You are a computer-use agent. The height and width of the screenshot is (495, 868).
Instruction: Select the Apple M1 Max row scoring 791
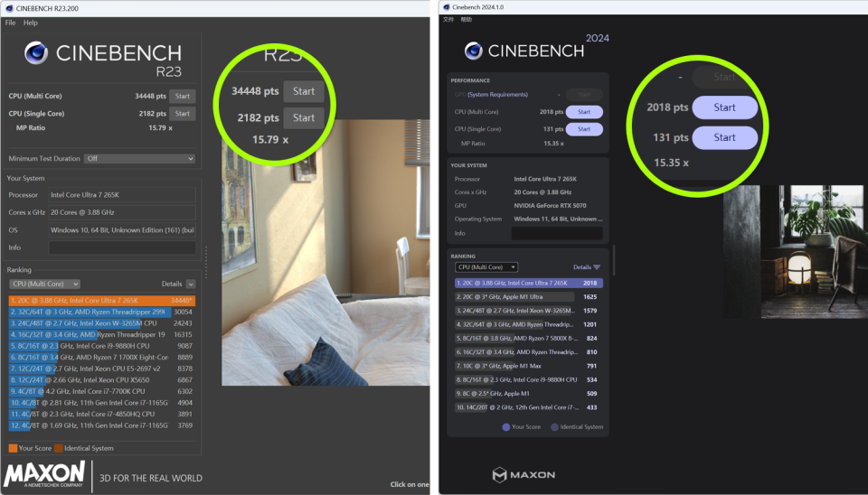tap(529, 366)
